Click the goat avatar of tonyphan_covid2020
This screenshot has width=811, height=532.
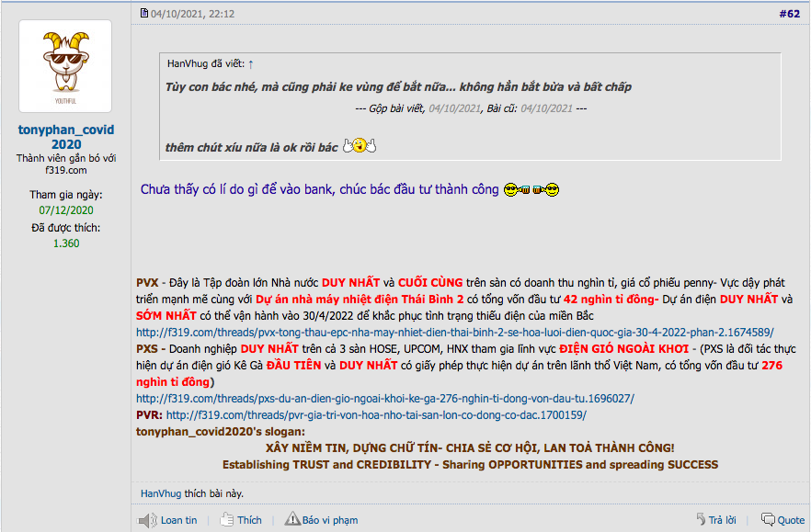(65, 66)
